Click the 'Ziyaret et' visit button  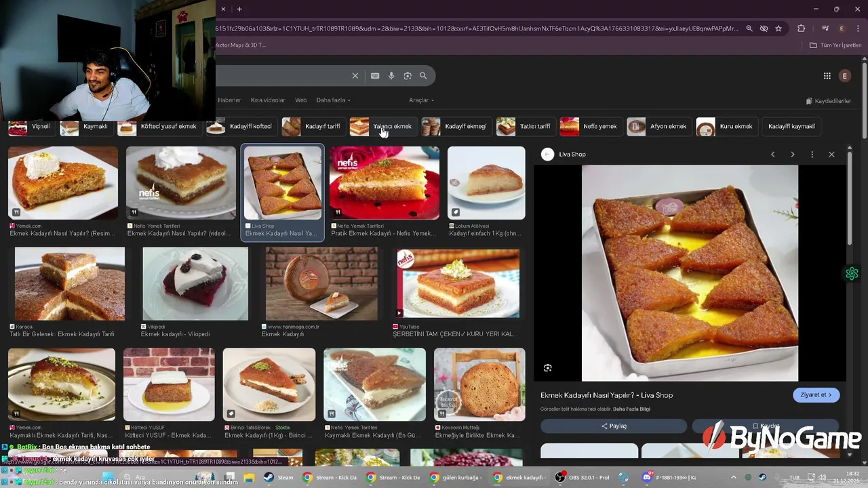(816, 395)
